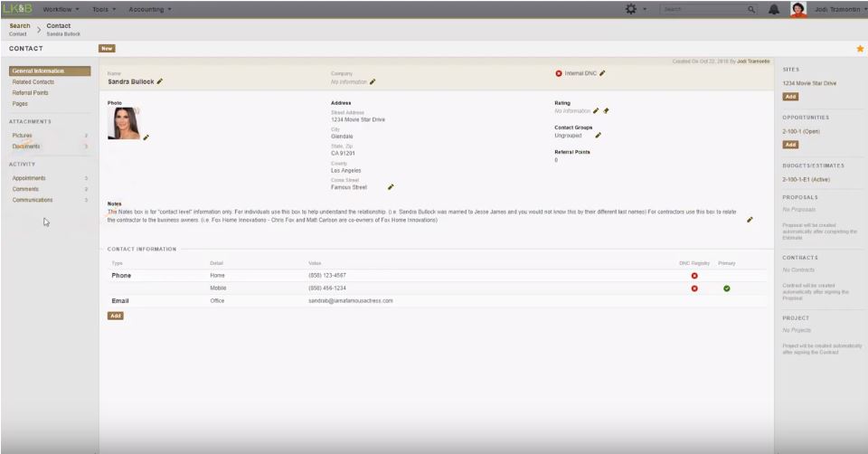The width and height of the screenshot is (868, 454).
Task: Expand the Accounting dropdown menu
Action: [x=149, y=9]
